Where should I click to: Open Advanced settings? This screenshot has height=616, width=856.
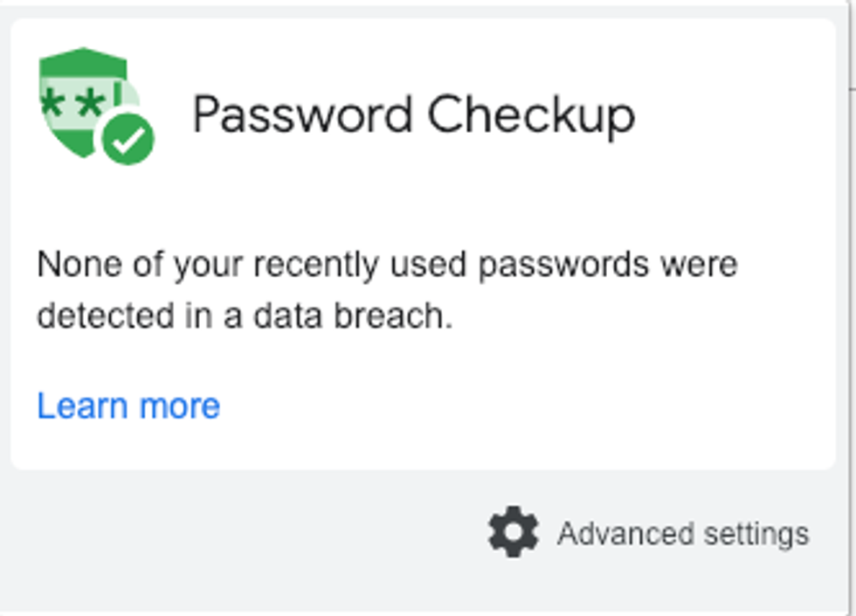683,533
